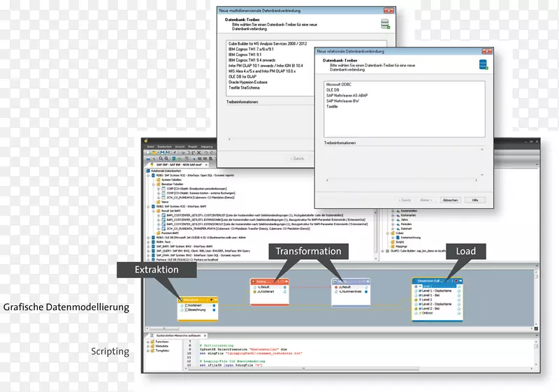Click the Cubes folder icon in right tree
Viewport: 559px width, 392px height.
coord(393,233)
